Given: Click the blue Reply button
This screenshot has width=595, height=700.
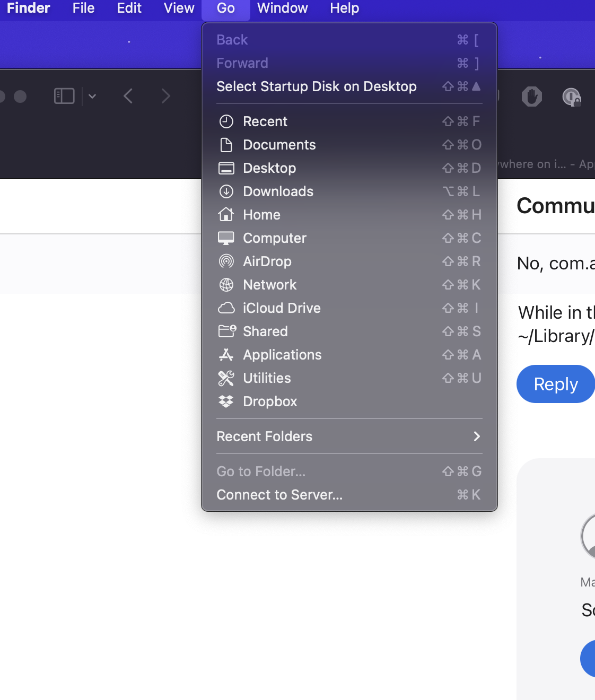Looking at the screenshot, I should pos(556,384).
